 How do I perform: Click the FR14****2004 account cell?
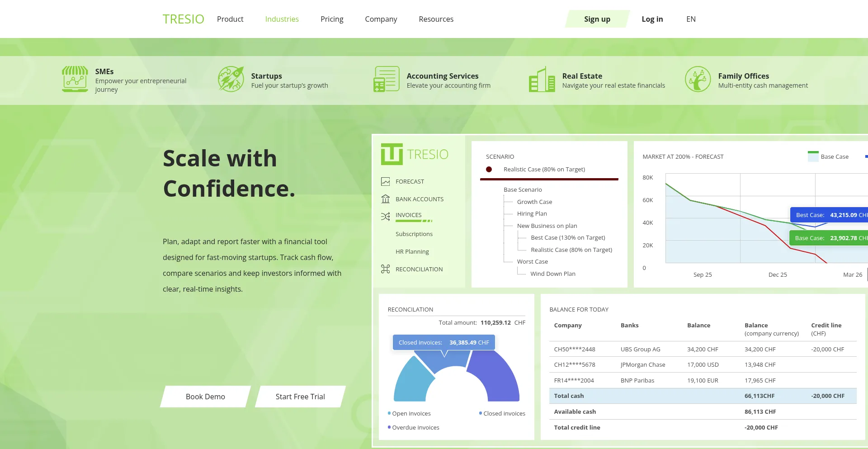(x=574, y=381)
